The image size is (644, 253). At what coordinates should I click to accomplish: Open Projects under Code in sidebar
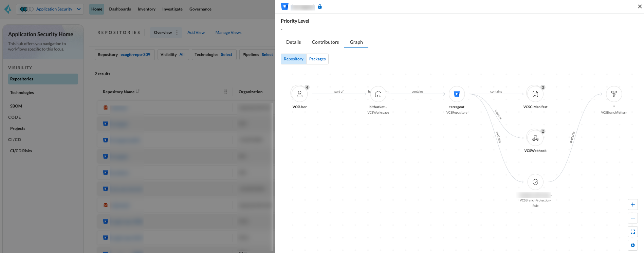(18, 129)
